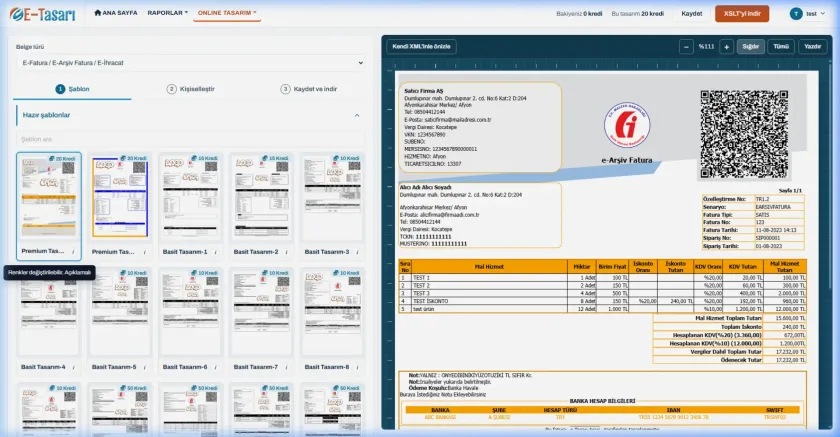Click info icon for Basit Tasarım-3

pyautogui.click(x=357, y=252)
